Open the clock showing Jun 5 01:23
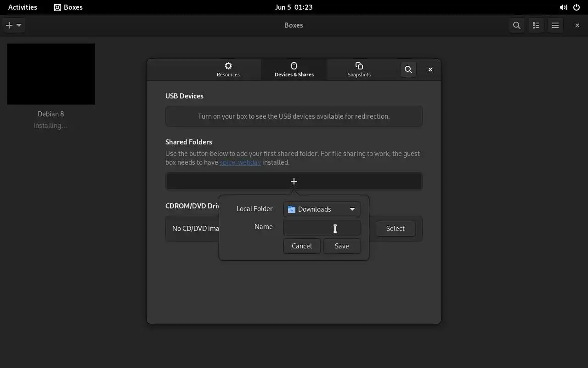The height and width of the screenshot is (368, 588). 294,7
